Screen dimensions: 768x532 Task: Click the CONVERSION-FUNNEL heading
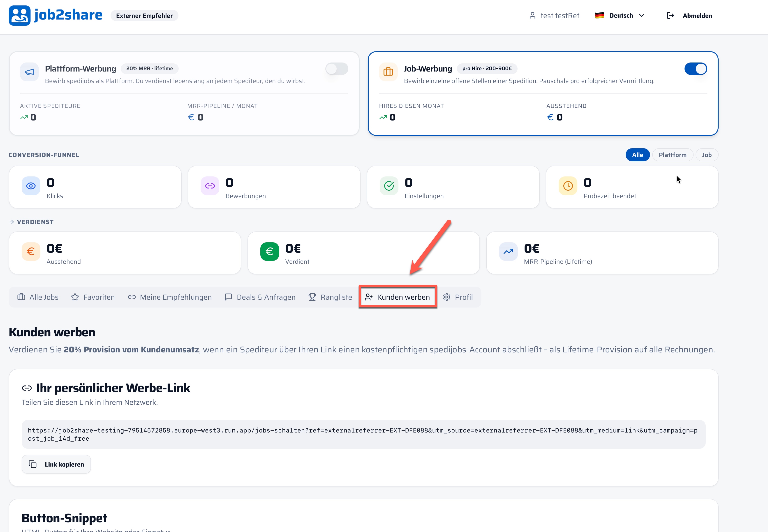(x=44, y=155)
